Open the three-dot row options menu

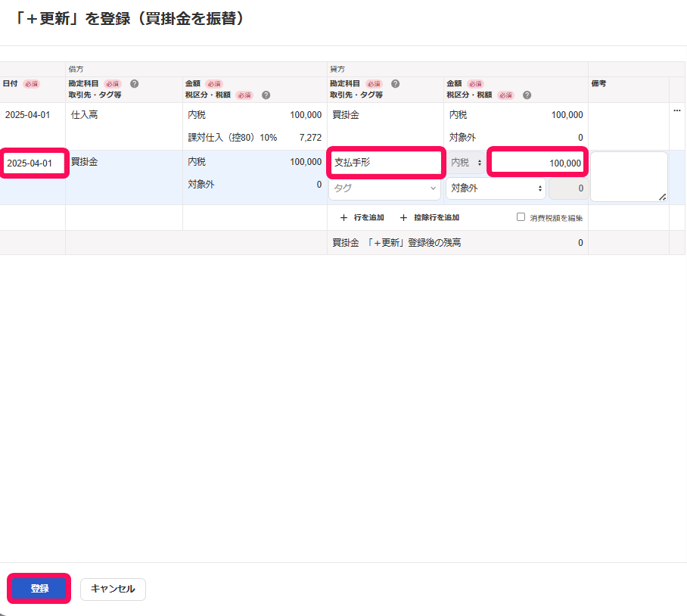(677, 110)
